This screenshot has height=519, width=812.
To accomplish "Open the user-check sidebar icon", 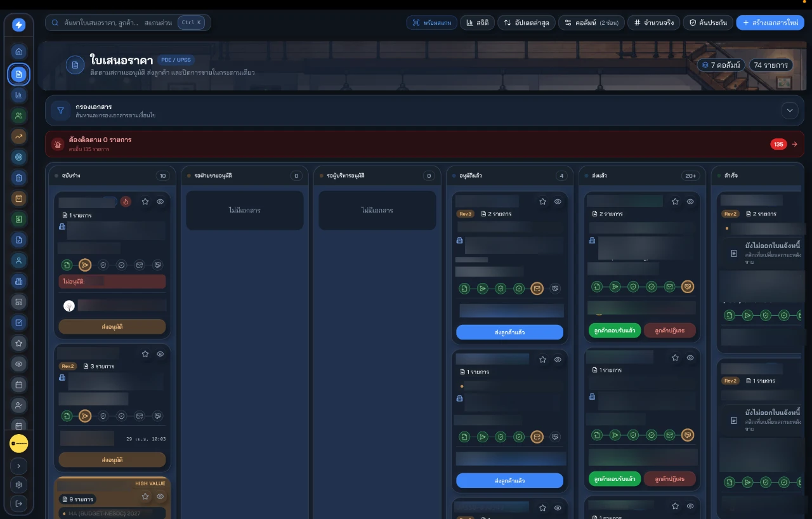I will (x=19, y=405).
